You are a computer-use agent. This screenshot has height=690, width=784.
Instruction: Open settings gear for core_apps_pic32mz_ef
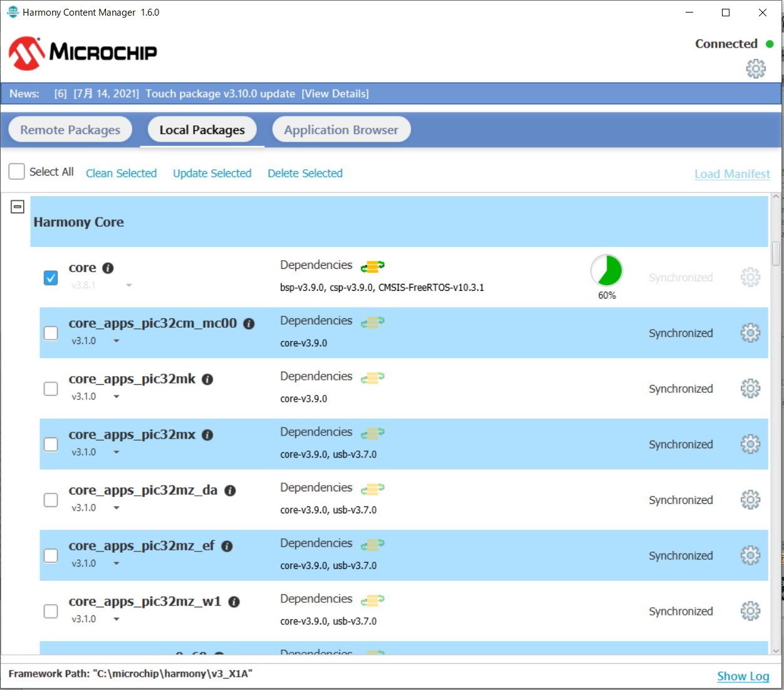[750, 555]
